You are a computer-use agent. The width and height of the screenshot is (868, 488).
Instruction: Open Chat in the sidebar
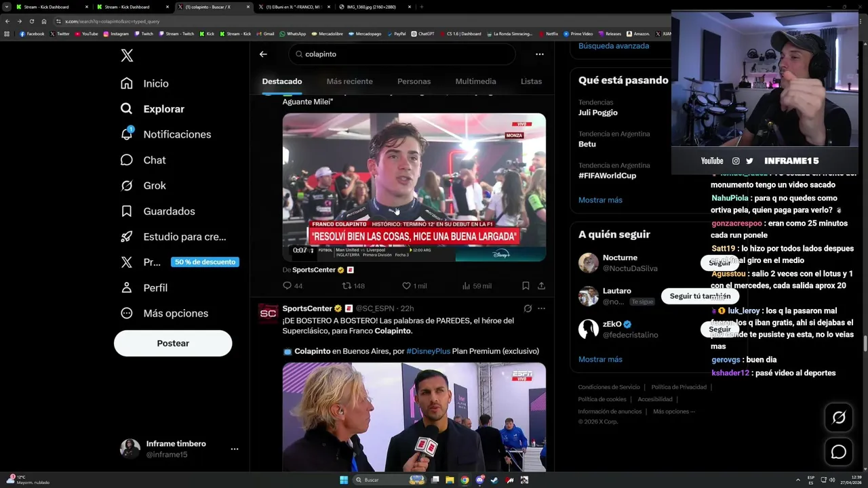coord(142,160)
